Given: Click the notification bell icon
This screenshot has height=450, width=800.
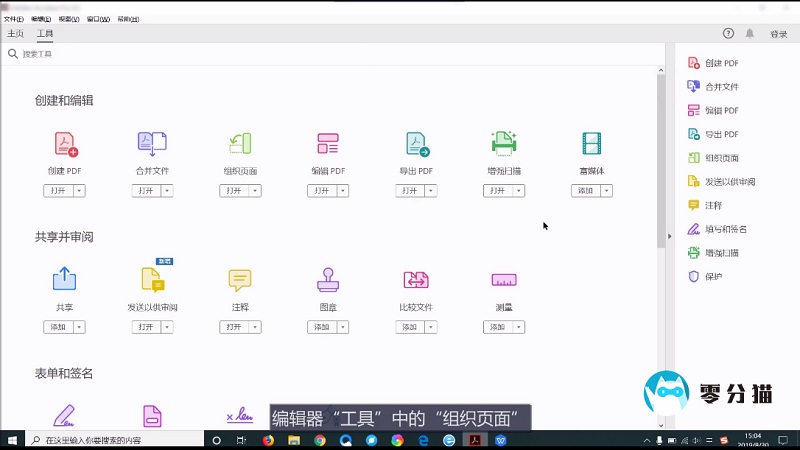Looking at the screenshot, I should [750, 33].
